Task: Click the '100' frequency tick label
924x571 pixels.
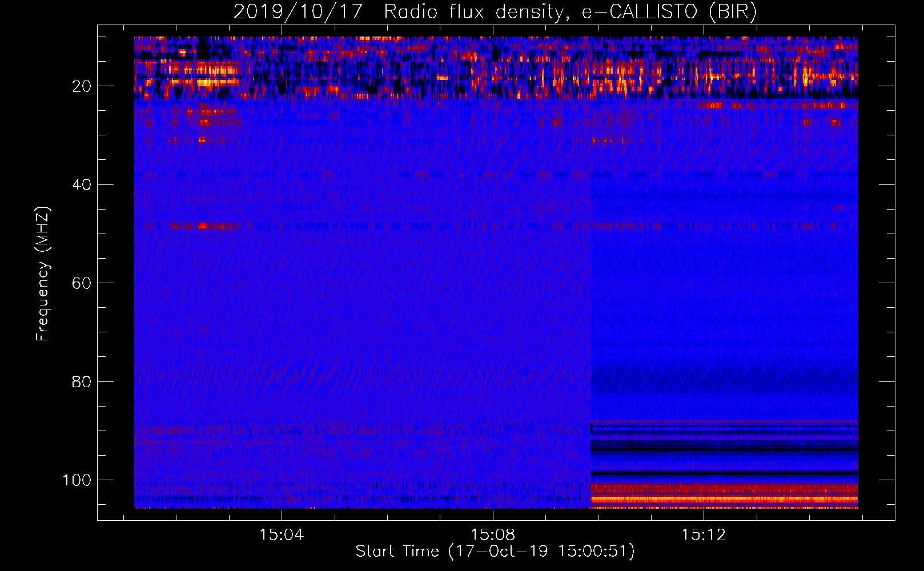Action: click(77, 480)
